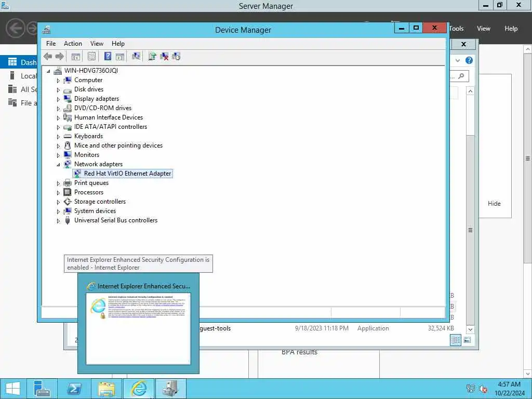The image size is (532, 399).
Task: Toggle the Show/Hide Action Pane toolbar icon
Action: tap(120, 56)
